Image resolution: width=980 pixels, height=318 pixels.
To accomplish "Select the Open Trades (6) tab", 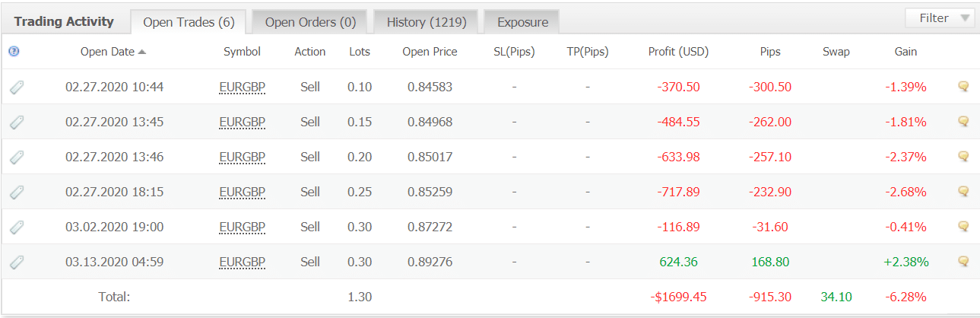I will (189, 22).
